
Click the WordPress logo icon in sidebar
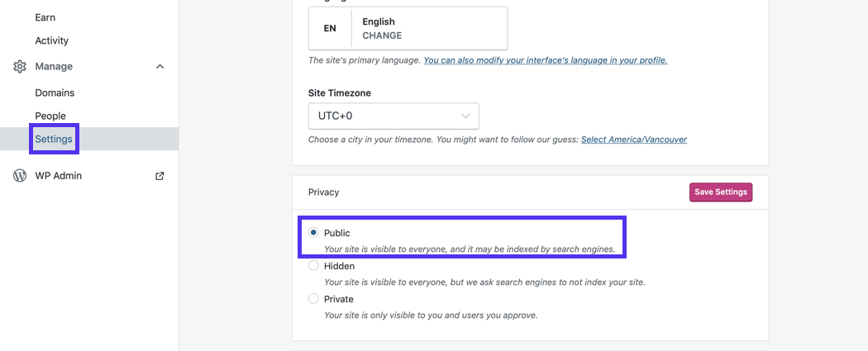pyautogui.click(x=20, y=176)
